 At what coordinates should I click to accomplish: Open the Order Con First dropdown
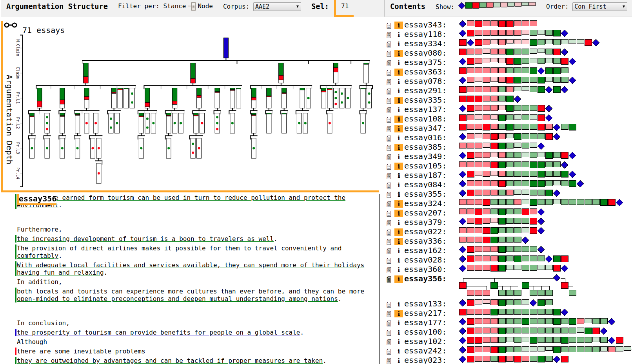599,7
